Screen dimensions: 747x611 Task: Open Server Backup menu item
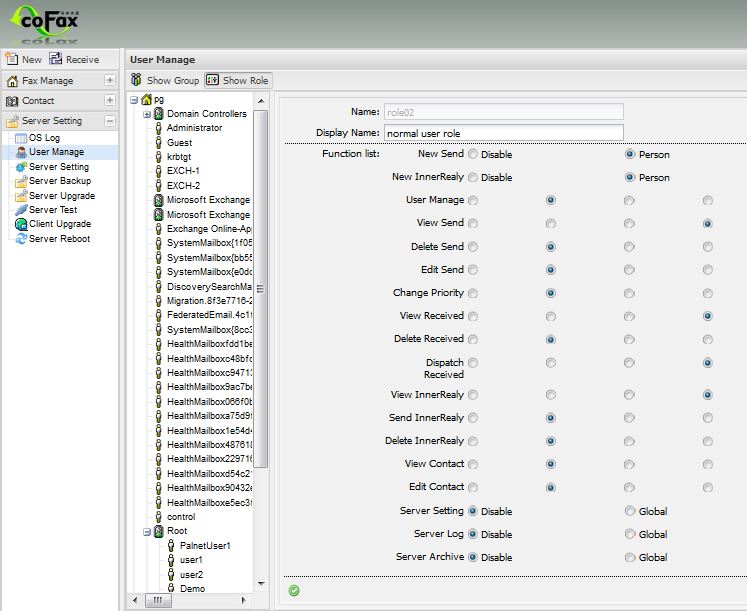point(60,181)
